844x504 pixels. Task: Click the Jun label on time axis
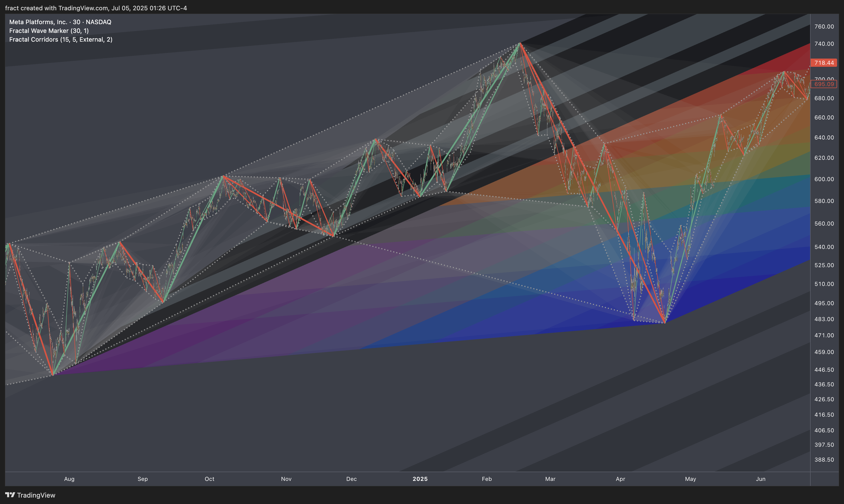pyautogui.click(x=761, y=479)
